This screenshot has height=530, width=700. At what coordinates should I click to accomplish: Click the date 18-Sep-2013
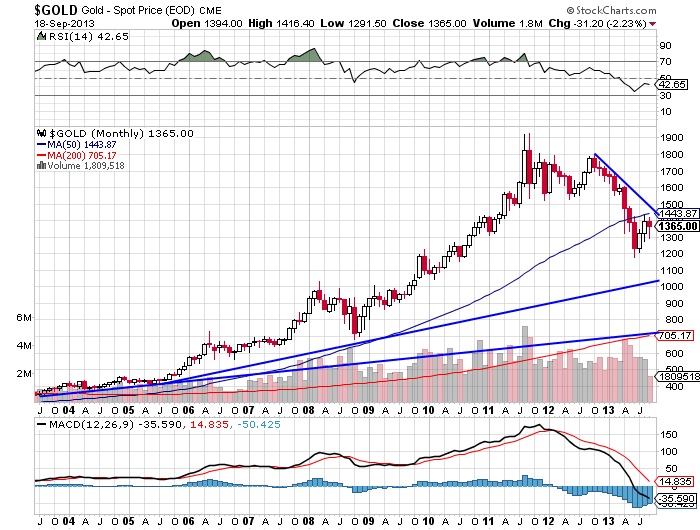[65, 23]
